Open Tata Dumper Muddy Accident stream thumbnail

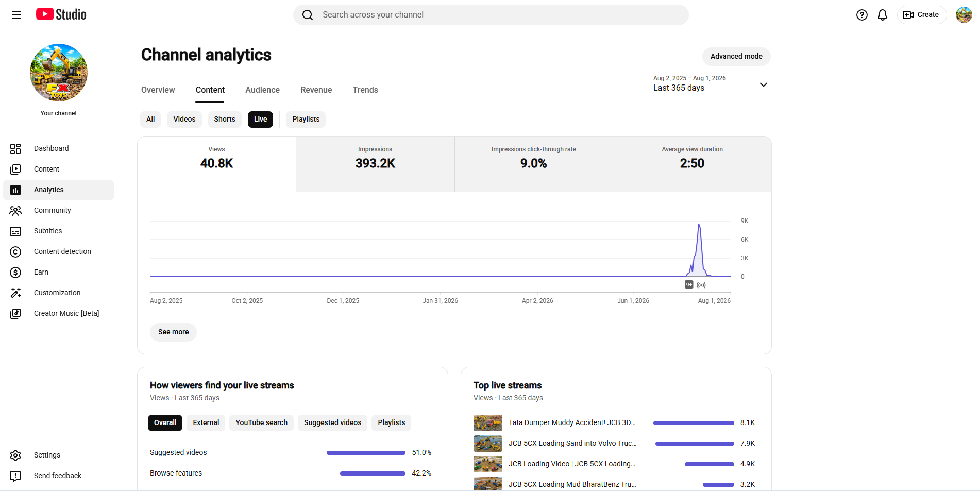[488, 423]
